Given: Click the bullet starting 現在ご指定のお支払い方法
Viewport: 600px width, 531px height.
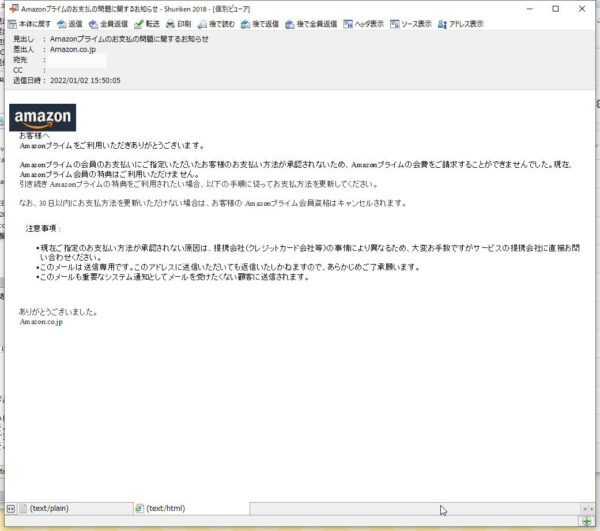Looking at the screenshot, I should click(x=308, y=252).
